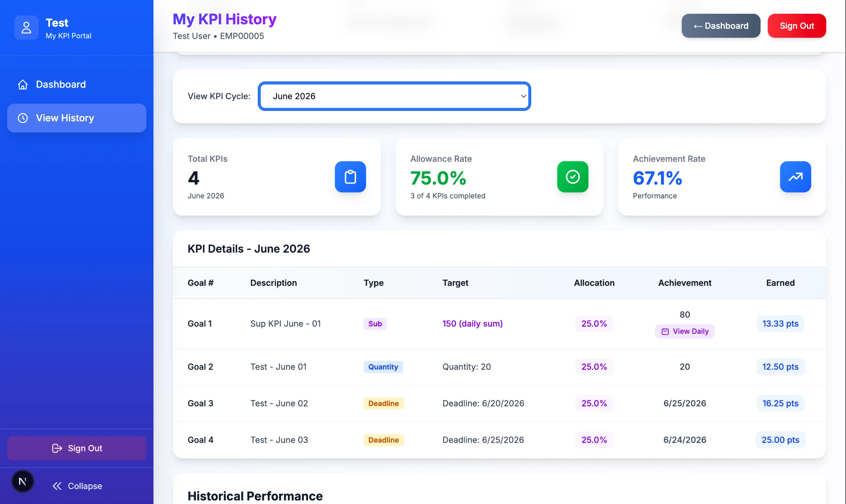This screenshot has width=846, height=504.
Task: Click the green checkmark Allowance Rate icon
Action: [573, 177]
